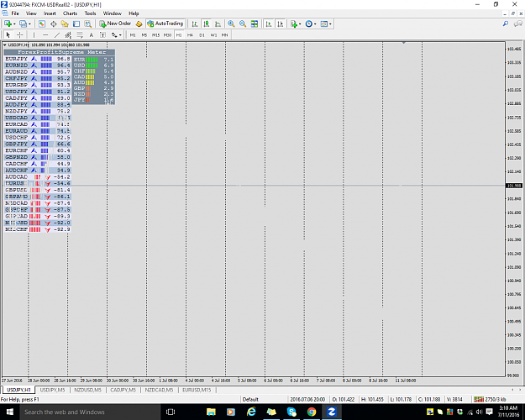525x420 pixels.
Task: Switch to W1 timeframe
Action: 213,34
